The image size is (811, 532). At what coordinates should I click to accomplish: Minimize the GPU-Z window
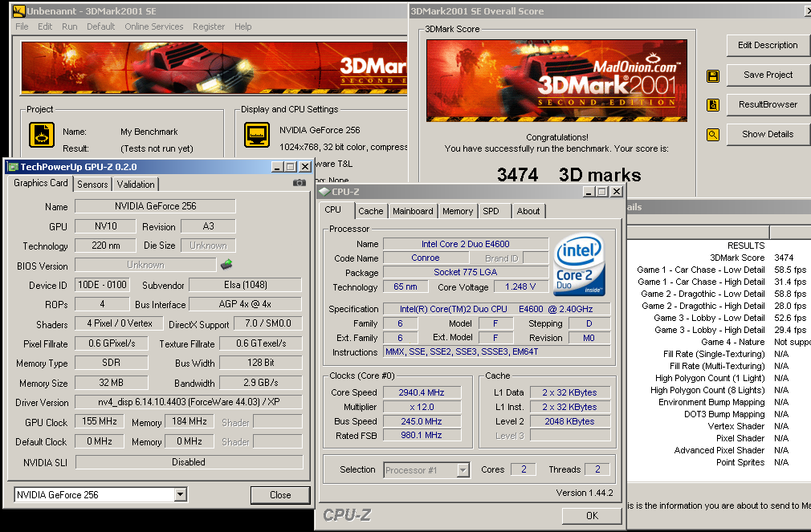(x=277, y=167)
